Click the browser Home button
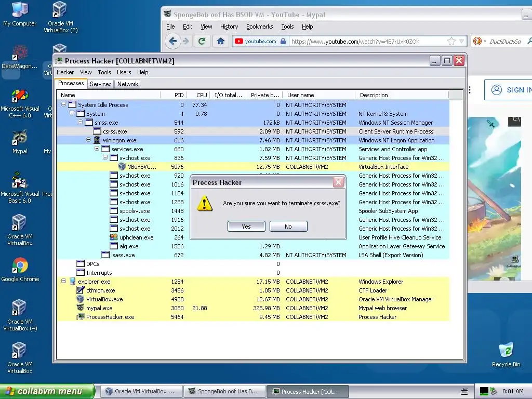Viewport: 532px width, 399px height. click(x=220, y=42)
